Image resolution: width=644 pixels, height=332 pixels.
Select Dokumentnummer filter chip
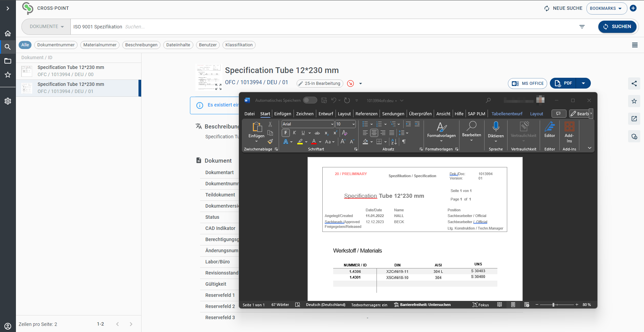click(56, 45)
